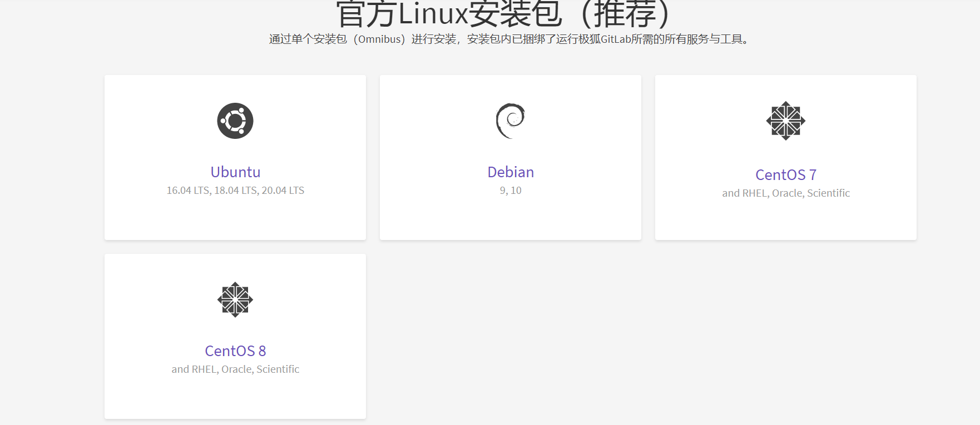
Task: Click the Ubuntu logo icon
Action: (x=235, y=121)
